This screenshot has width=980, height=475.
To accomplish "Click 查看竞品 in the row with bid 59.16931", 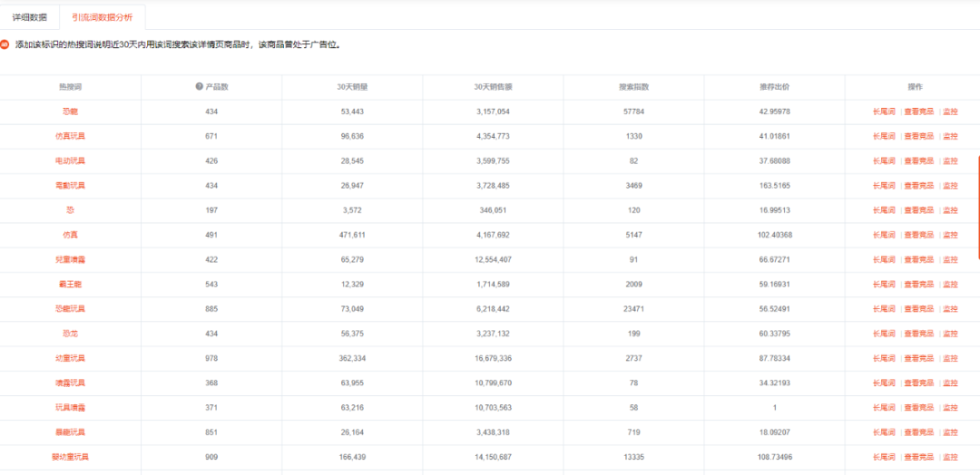I will coord(918,284).
